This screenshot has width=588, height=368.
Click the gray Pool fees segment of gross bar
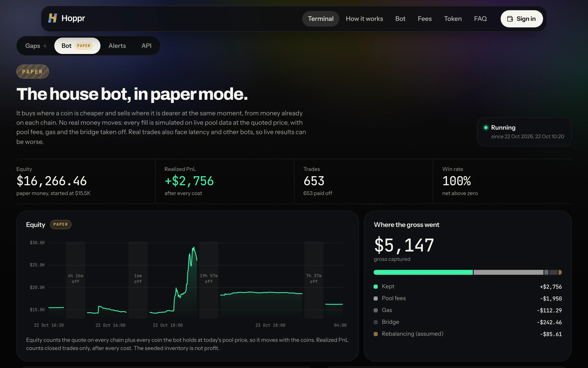click(508, 272)
